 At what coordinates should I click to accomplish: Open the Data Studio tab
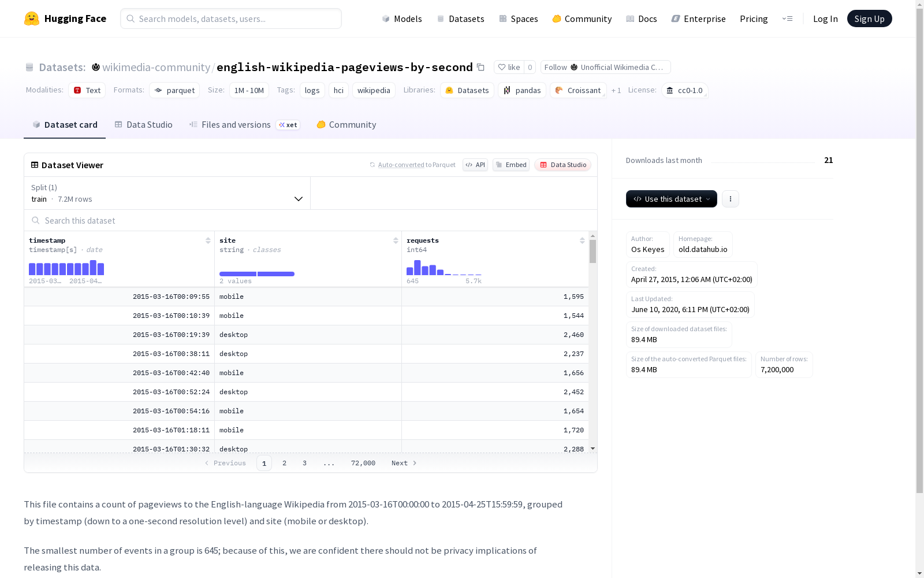click(x=144, y=124)
